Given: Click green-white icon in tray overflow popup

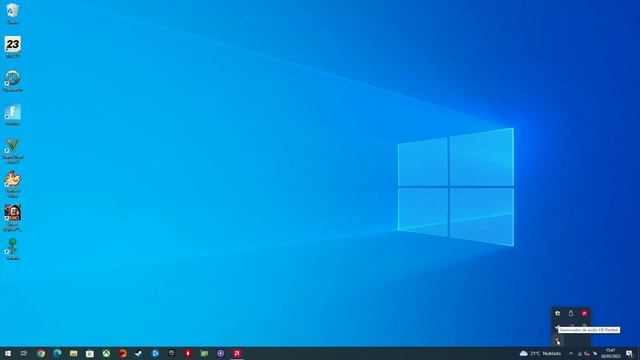Looking at the screenshot, I should click(x=558, y=313).
